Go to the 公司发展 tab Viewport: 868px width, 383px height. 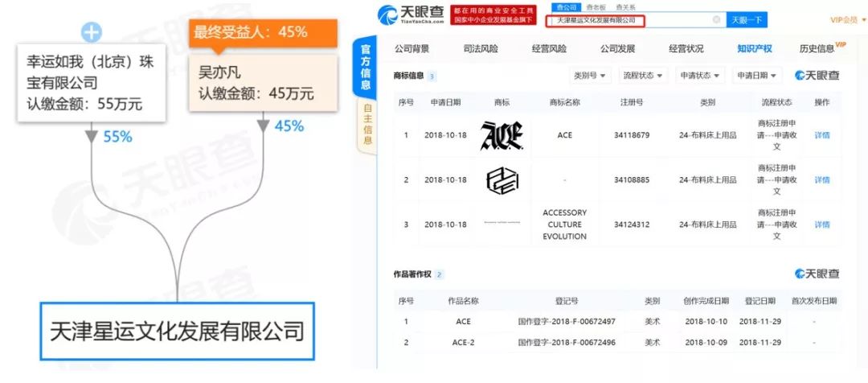coord(617,49)
